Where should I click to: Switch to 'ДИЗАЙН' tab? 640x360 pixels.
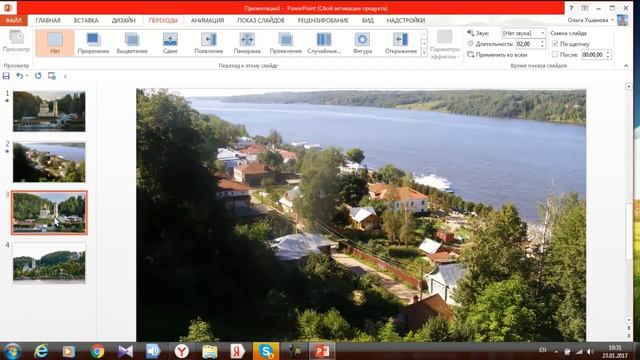click(x=123, y=20)
